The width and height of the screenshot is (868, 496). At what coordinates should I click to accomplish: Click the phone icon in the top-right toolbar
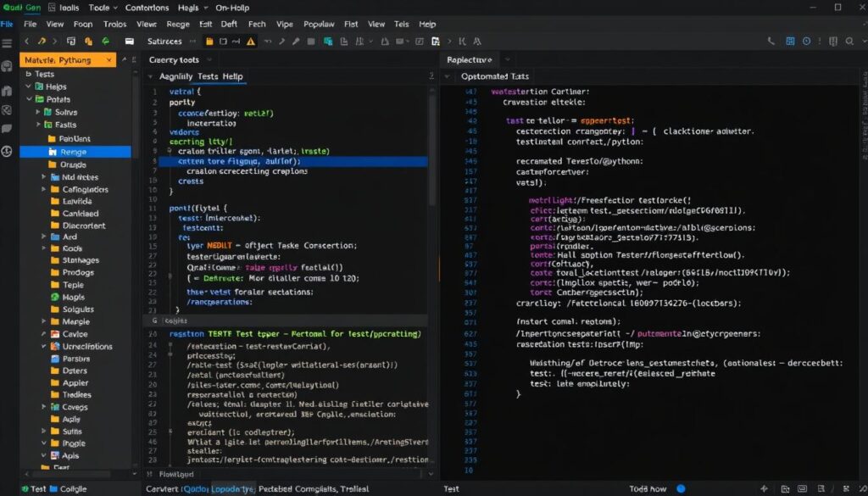771,42
